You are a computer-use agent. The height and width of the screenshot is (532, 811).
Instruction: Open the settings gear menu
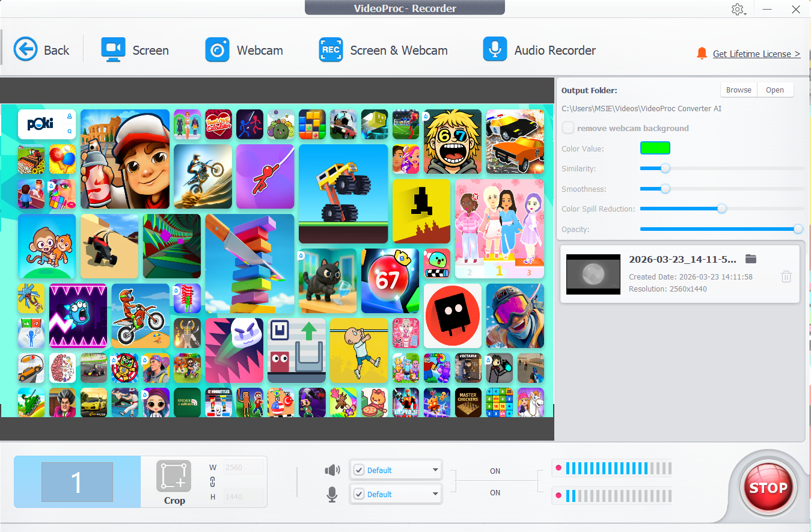coord(738,10)
